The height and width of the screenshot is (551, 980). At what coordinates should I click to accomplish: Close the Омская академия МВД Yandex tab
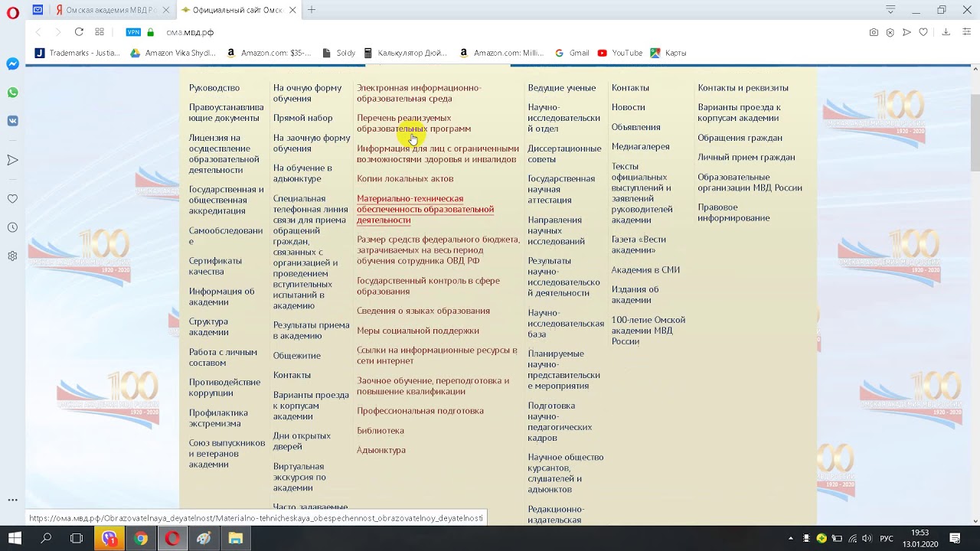click(165, 10)
